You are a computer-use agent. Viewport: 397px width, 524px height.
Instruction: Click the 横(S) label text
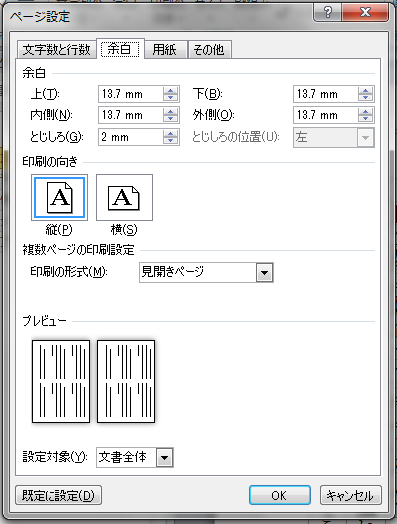coord(124,230)
